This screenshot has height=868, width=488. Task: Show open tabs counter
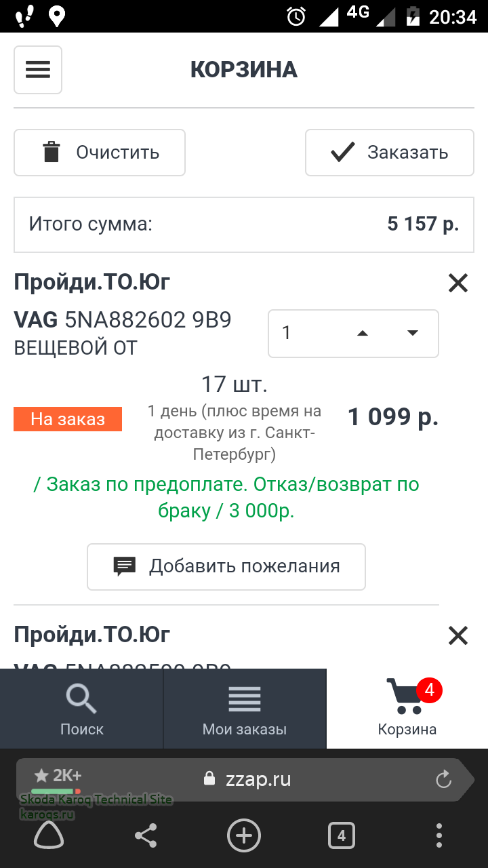coord(341,836)
